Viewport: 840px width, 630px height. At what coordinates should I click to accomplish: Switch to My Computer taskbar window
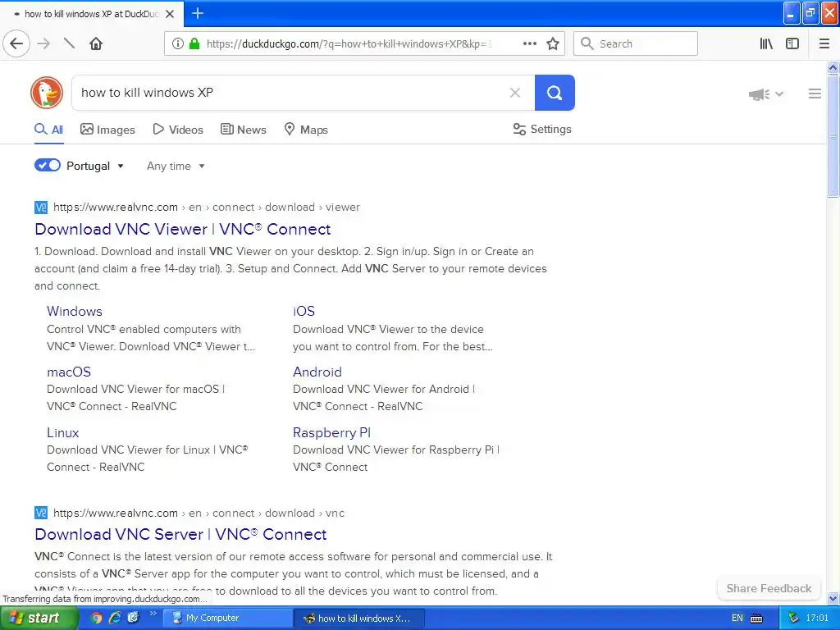228,618
